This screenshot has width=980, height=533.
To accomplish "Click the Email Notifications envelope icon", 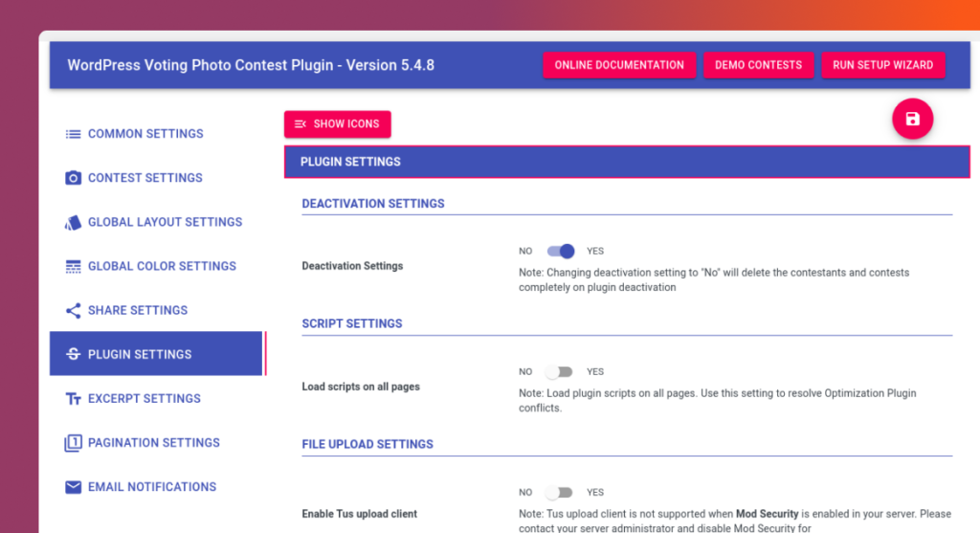I will click(73, 486).
